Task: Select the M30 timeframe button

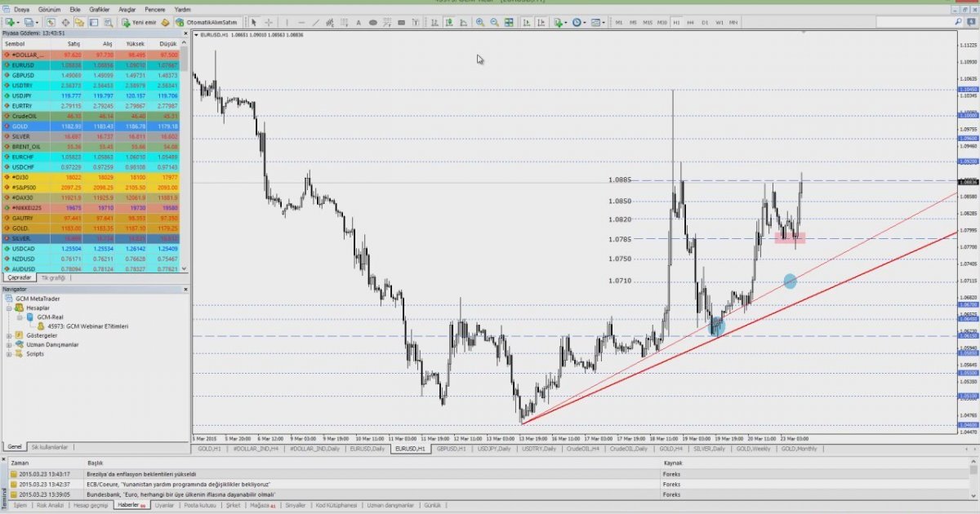Action: pos(661,23)
